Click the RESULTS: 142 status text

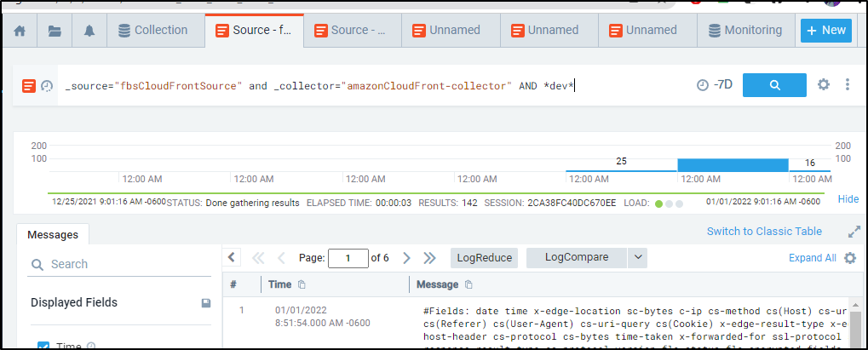(447, 204)
